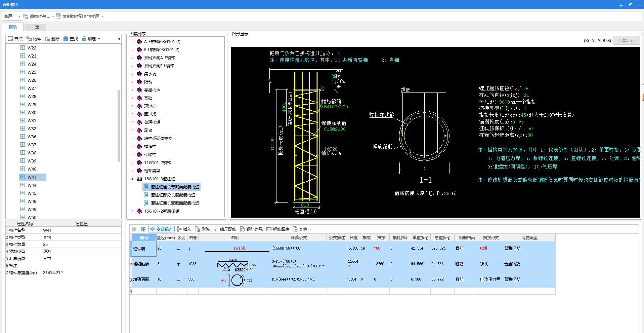Select the highlighted W41 component
The height and width of the screenshot is (333, 644).
(x=33, y=177)
